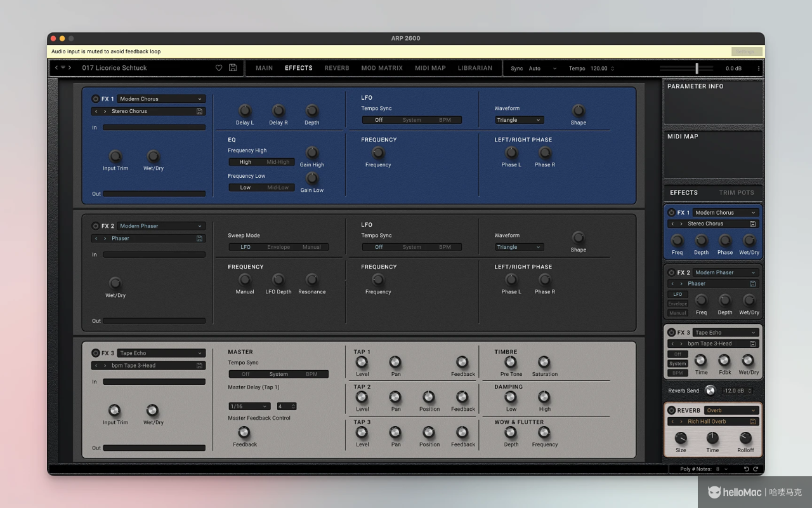Switch to the REVERB tab
The image size is (812, 508).
pos(337,68)
